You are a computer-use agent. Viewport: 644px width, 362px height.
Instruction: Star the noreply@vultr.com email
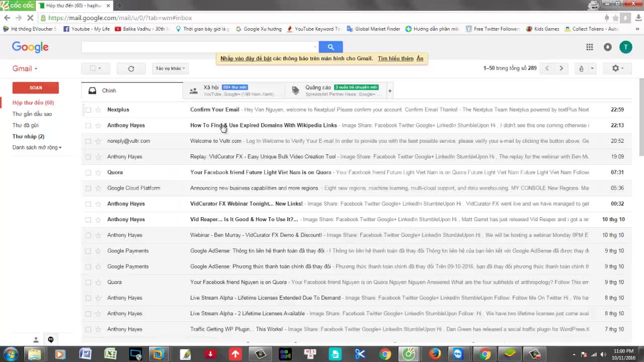[x=98, y=141]
